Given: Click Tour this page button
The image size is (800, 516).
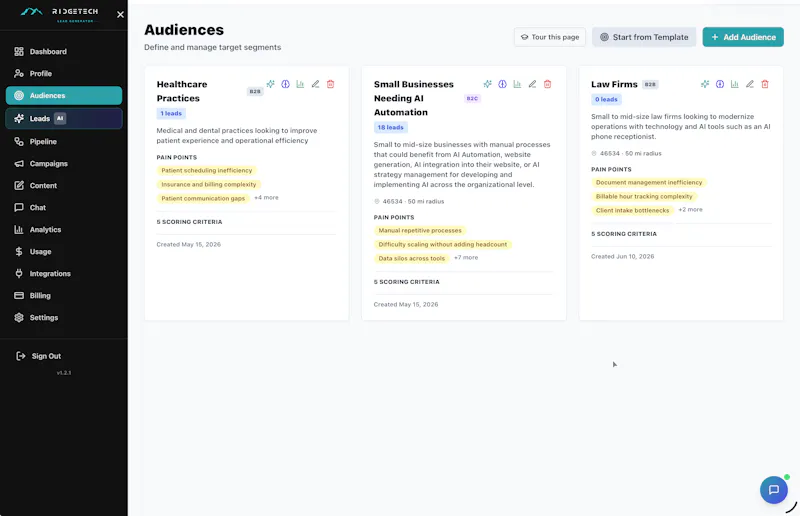Looking at the screenshot, I should [x=549, y=37].
